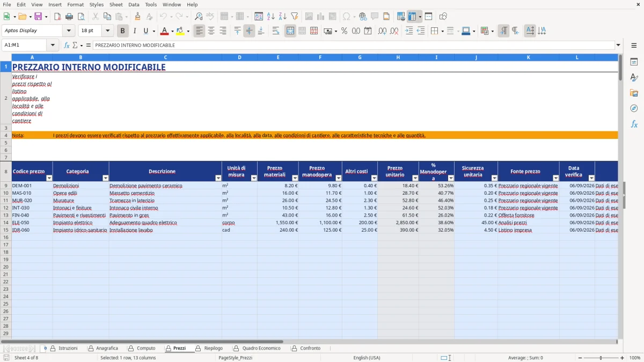Open sidebar Gallery panel
The width and height of the screenshot is (644, 362).
coord(634,93)
